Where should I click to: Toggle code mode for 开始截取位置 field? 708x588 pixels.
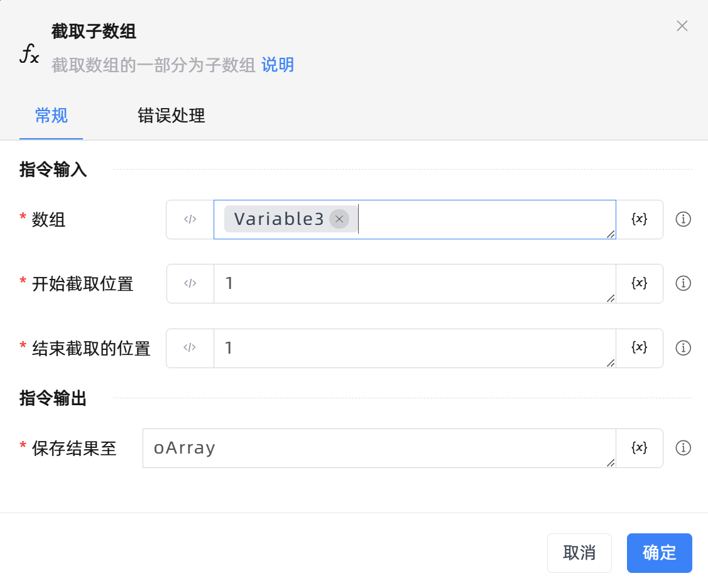[x=190, y=284]
